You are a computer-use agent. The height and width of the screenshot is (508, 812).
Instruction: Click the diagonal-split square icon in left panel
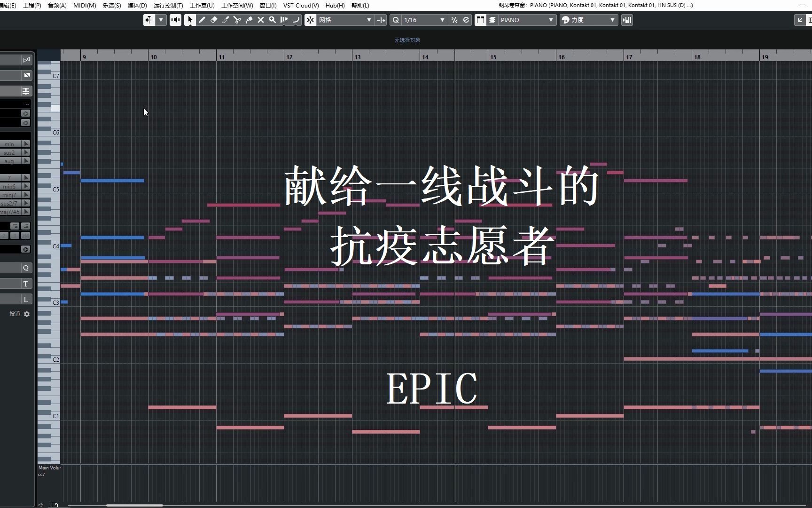click(x=27, y=75)
